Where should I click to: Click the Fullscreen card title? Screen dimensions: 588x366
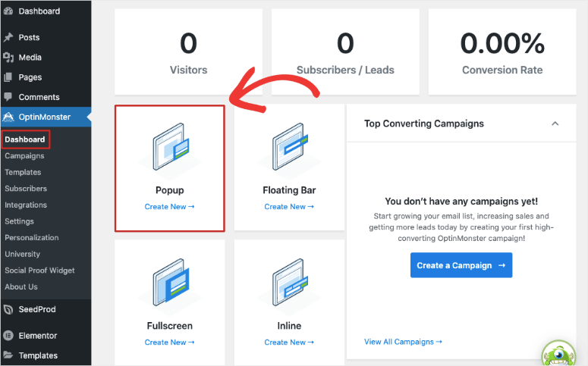(170, 326)
